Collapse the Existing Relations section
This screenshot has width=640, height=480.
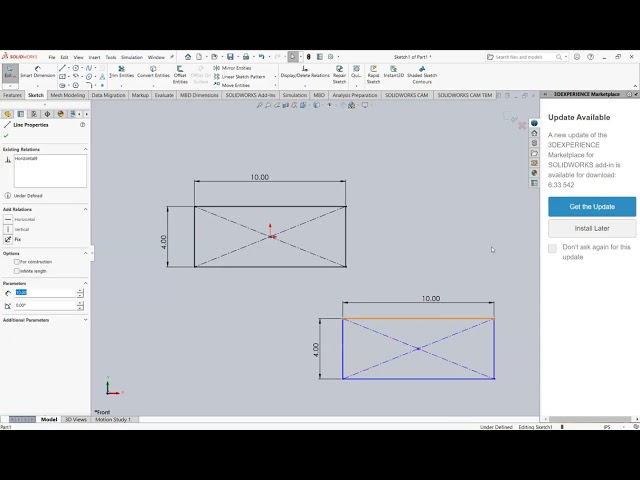click(85, 149)
